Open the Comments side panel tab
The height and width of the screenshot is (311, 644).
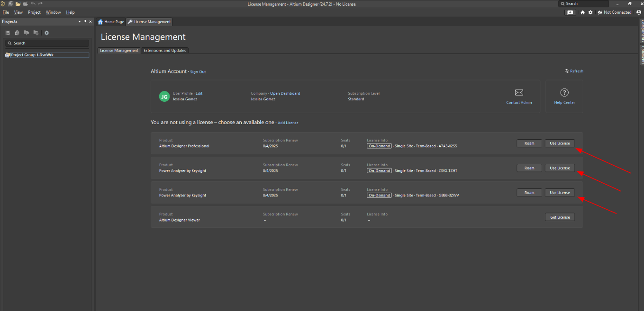click(643, 54)
